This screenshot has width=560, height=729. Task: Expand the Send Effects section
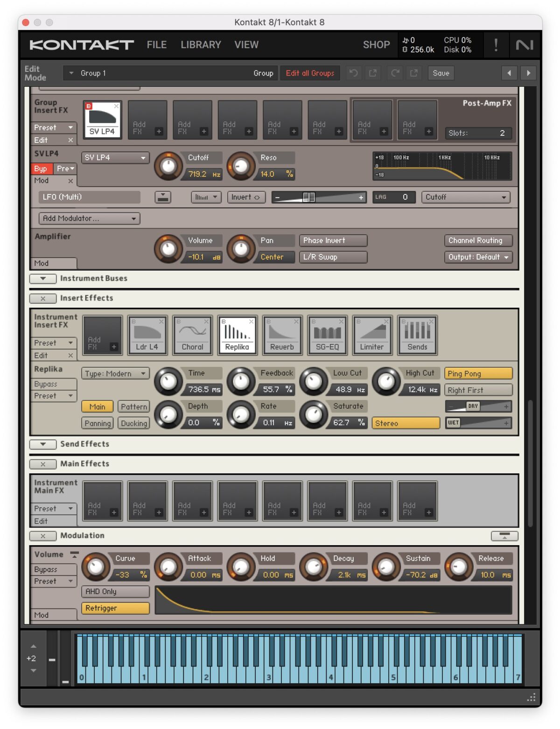[x=43, y=444]
